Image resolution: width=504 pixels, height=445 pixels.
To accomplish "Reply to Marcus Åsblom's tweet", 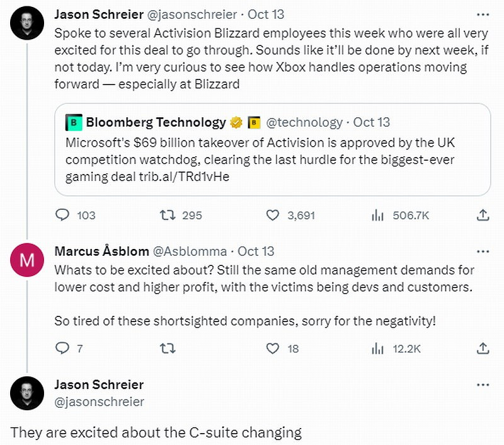I will point(63,347).
